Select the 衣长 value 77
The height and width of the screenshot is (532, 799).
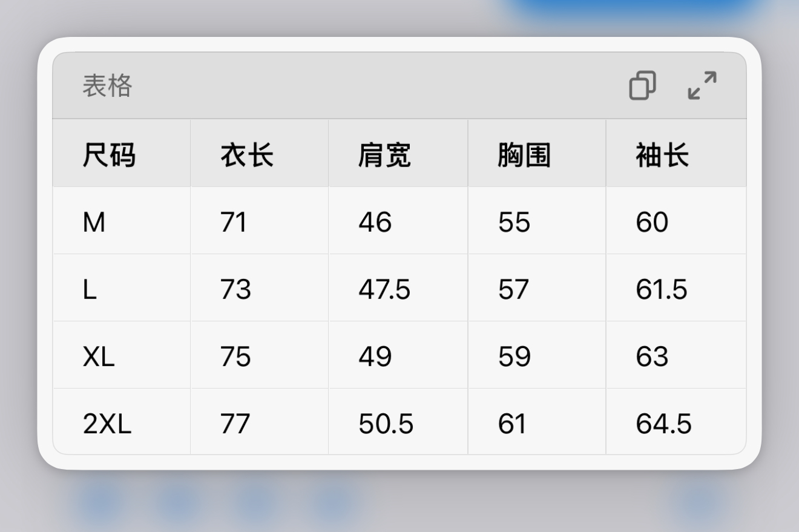pos(235,424)
